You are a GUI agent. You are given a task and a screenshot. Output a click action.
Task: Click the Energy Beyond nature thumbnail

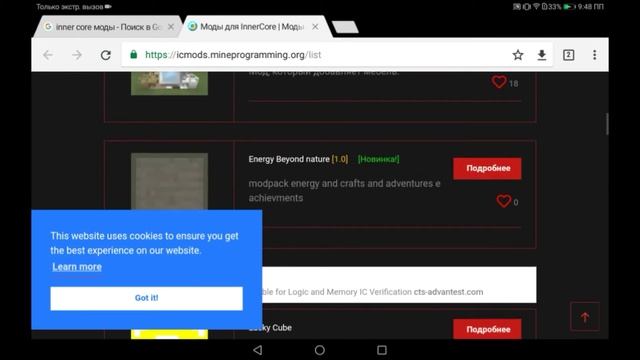pos(169,181)
